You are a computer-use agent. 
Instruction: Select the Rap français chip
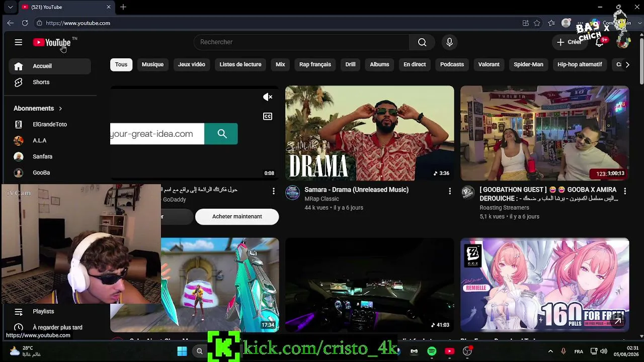point(315,64)
